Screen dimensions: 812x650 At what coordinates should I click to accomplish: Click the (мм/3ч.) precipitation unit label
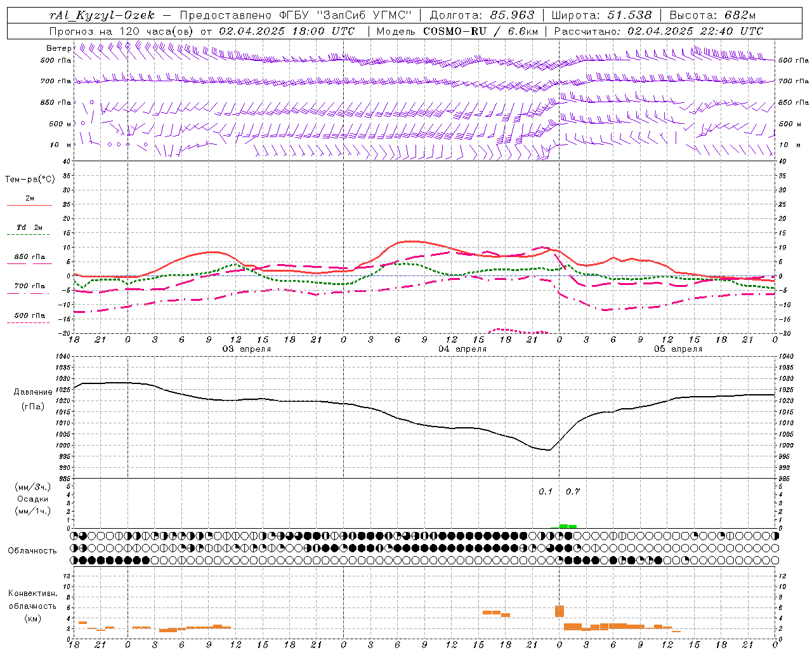tap(33, 487)
